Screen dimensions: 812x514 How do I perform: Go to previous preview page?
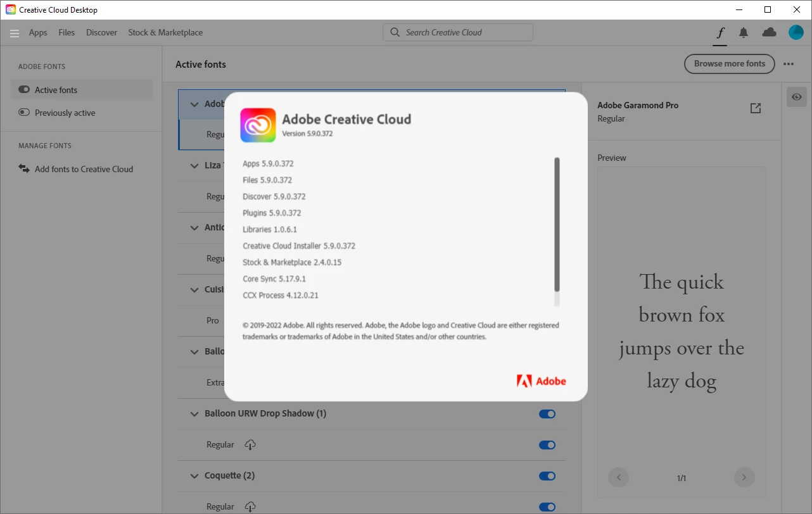click(x=618, y=477)
